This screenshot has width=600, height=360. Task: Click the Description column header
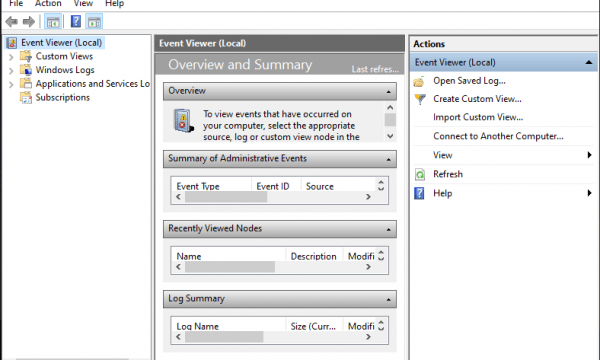click(314, 256)
